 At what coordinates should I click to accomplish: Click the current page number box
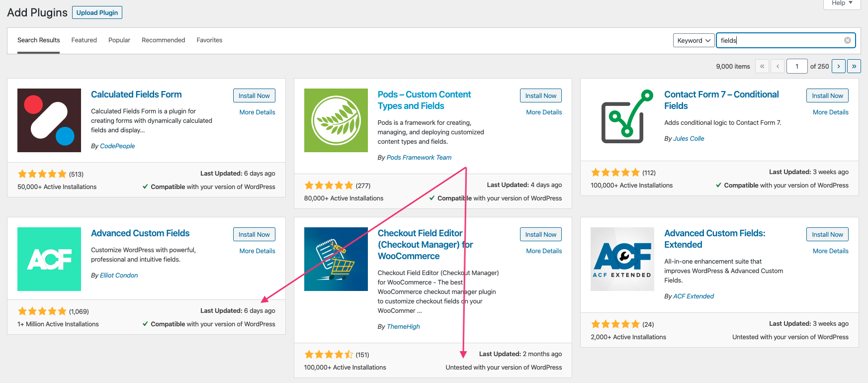pyautogui.click(x=797, y=66)
